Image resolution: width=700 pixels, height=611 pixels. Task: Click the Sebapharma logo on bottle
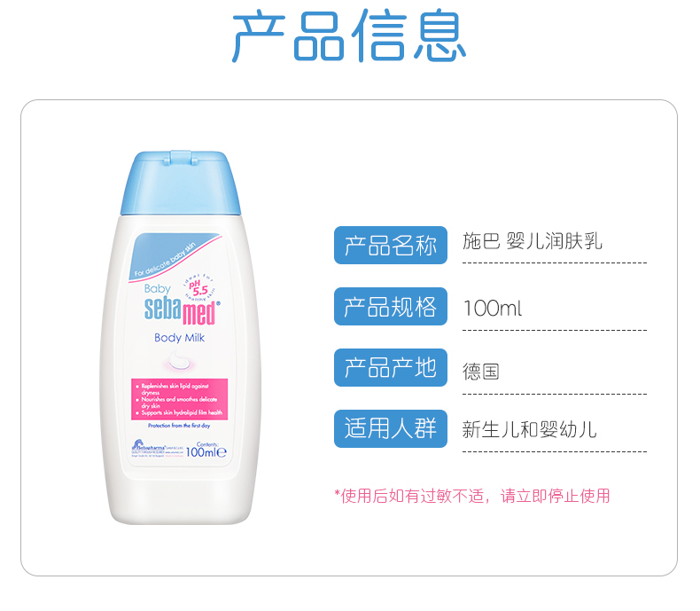click(x=157, y=448)
